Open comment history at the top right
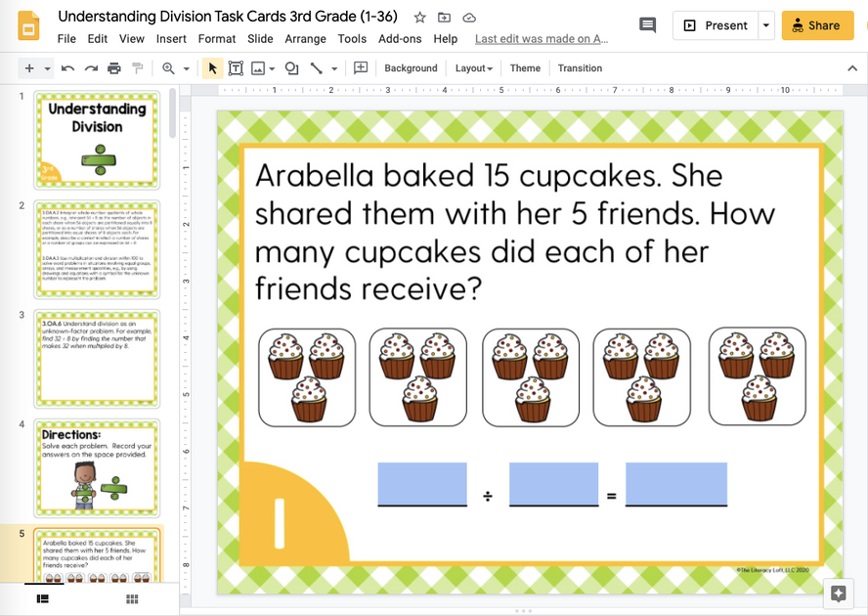The width and height of the screenshot is (868, 616). click(x=647, y=26)
